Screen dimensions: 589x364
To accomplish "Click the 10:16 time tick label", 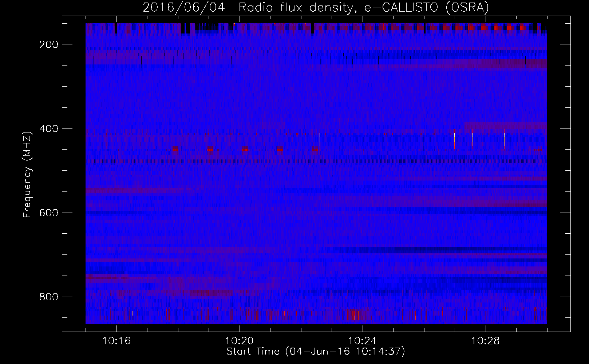I will (116, 341).
